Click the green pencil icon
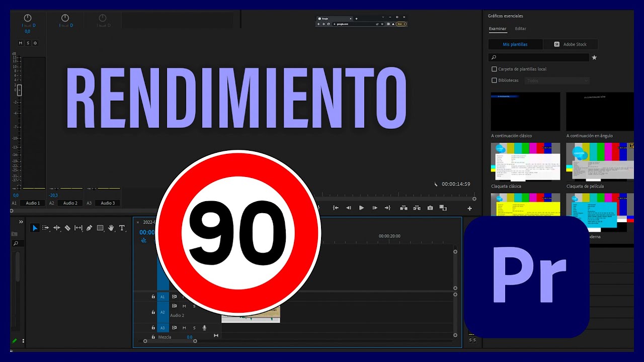This screenshot has width=644, height=362. click(14, 340)
